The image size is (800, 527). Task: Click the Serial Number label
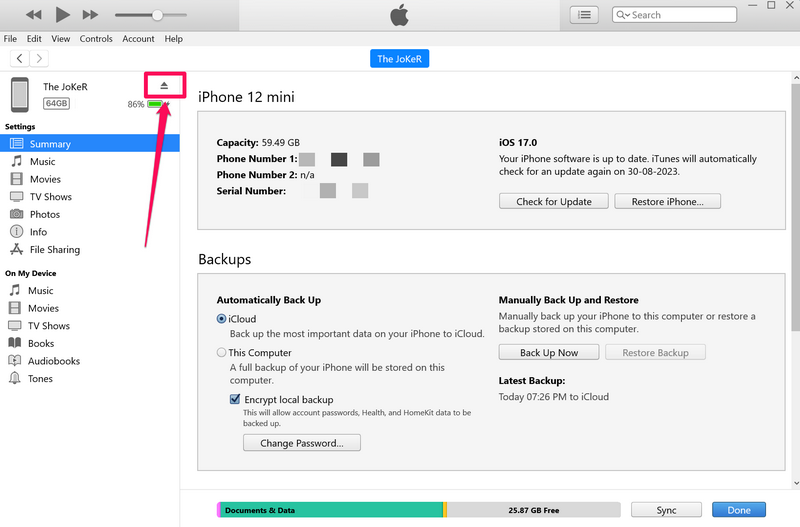[251, 191]
